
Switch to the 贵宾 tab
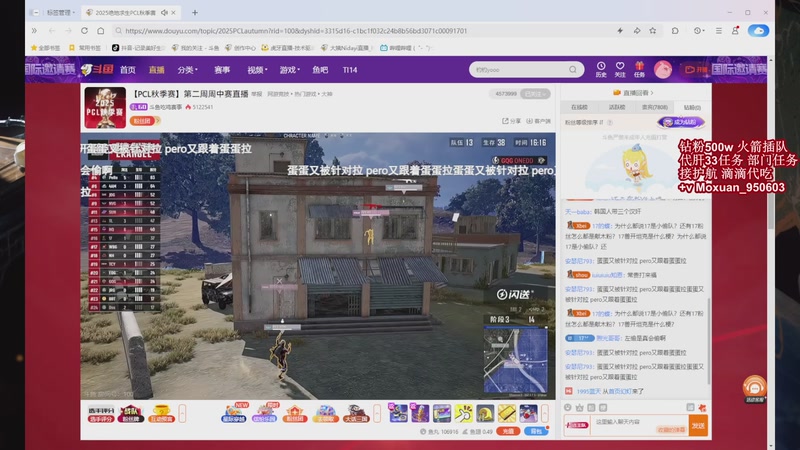(655, 107)
